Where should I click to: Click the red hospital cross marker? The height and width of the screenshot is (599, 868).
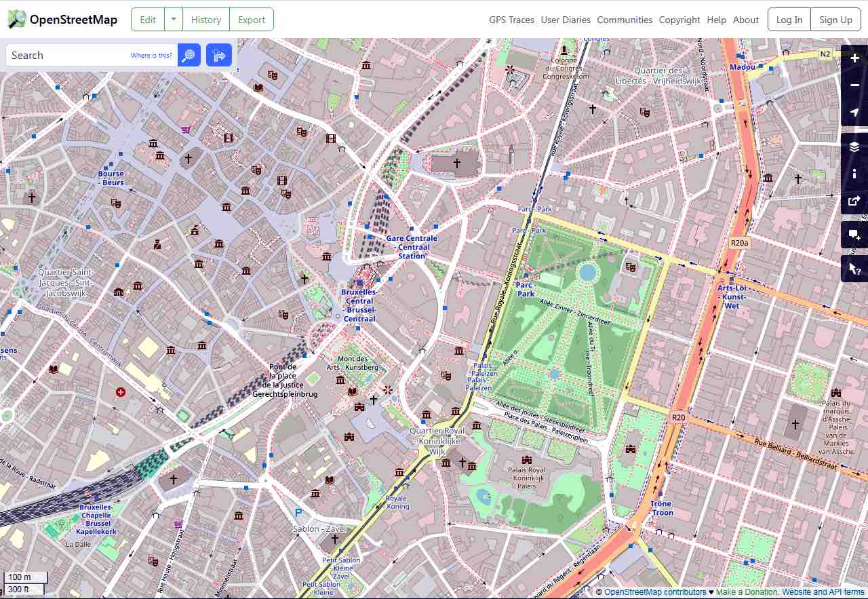121,391
